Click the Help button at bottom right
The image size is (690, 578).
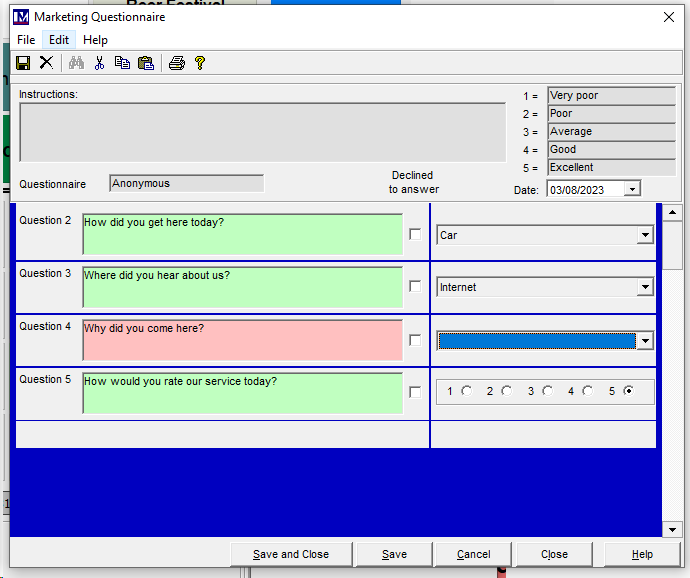642,554
